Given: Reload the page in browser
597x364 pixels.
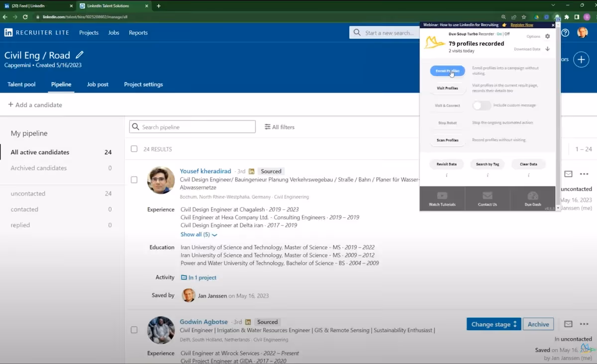Looking at the screenshot, I should 25,16.
